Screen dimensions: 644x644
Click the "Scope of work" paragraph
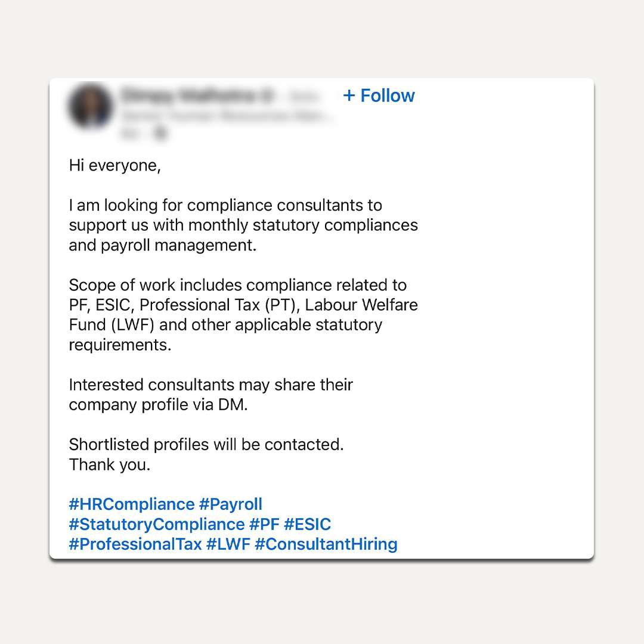point(243,315)
